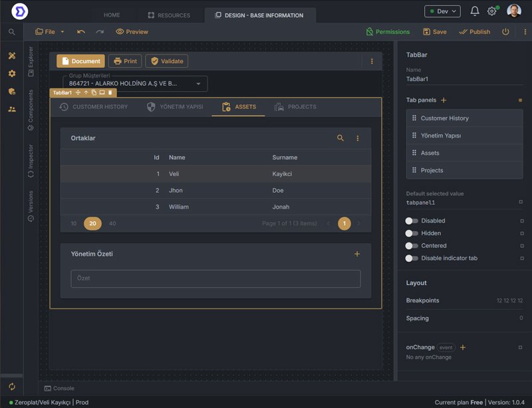Switch to Customer History tab
This screenshot has height=408, width=532.
coord(94,107)
